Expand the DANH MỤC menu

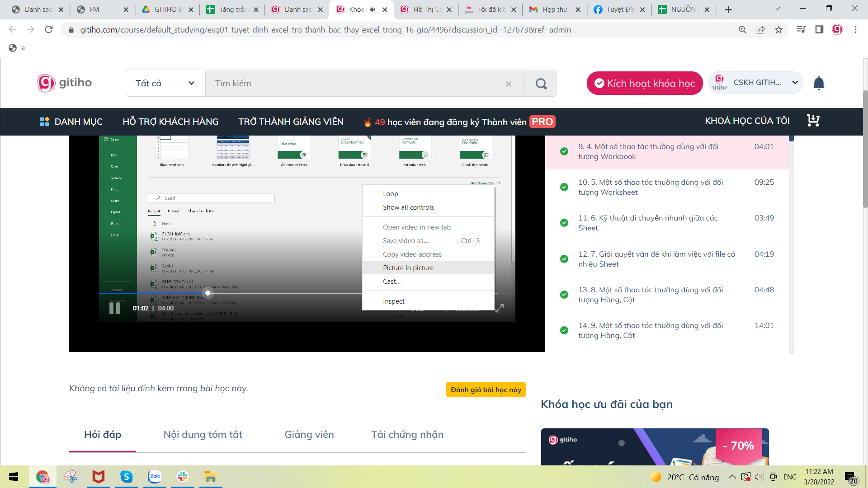click(x=71, y=122)
